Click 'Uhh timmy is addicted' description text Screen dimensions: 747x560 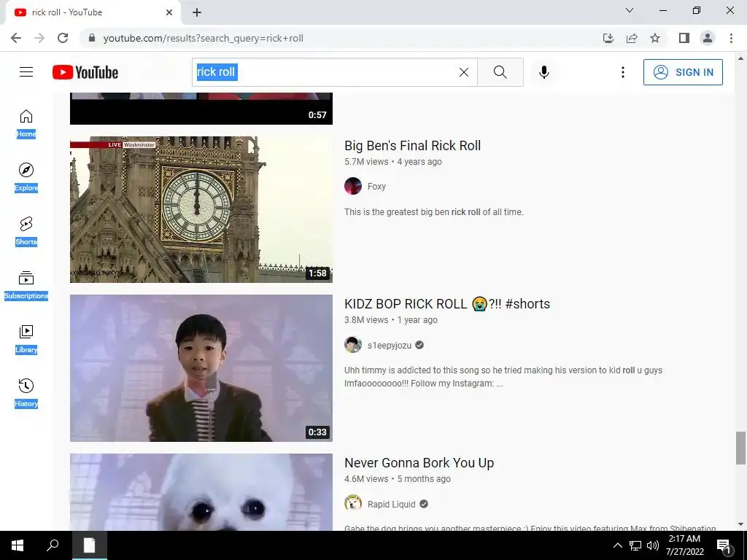tap(503, 377)
